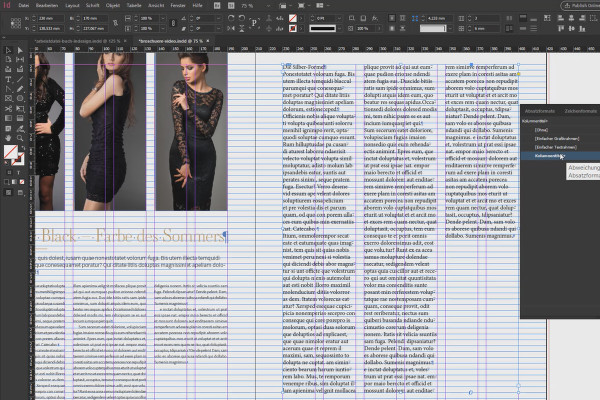
Task: Open the scale X percentage dropdown arrow
Action: [163, 18]
